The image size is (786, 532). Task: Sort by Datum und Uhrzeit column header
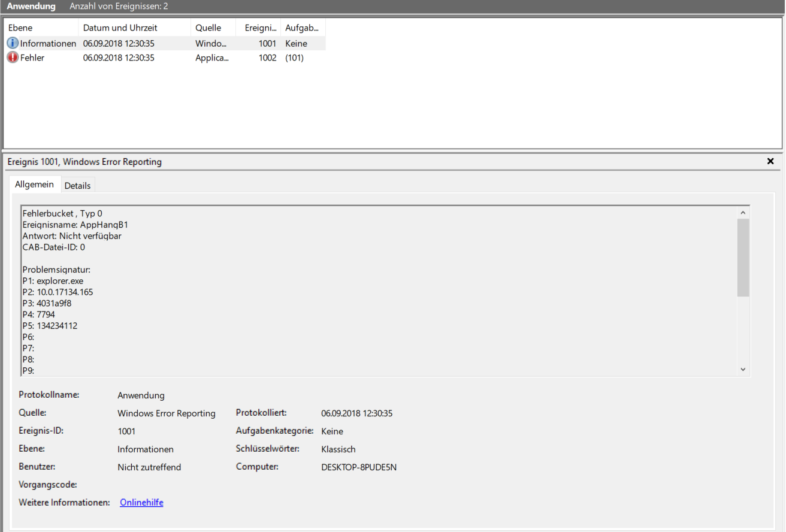click(134, 28)
